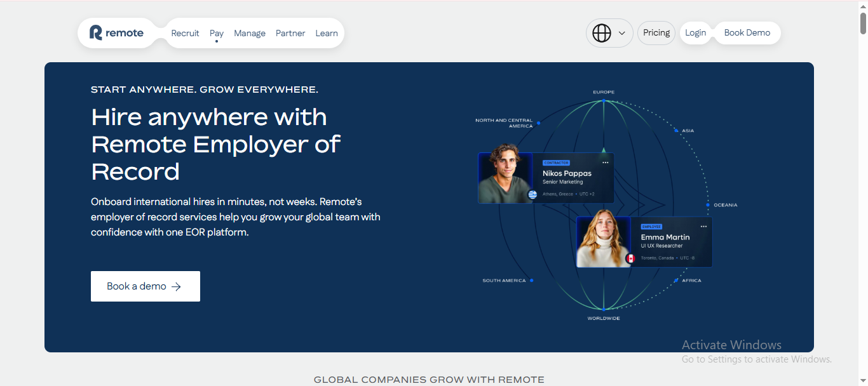Select the OCEANIA label on globe

tap(726, 205)
